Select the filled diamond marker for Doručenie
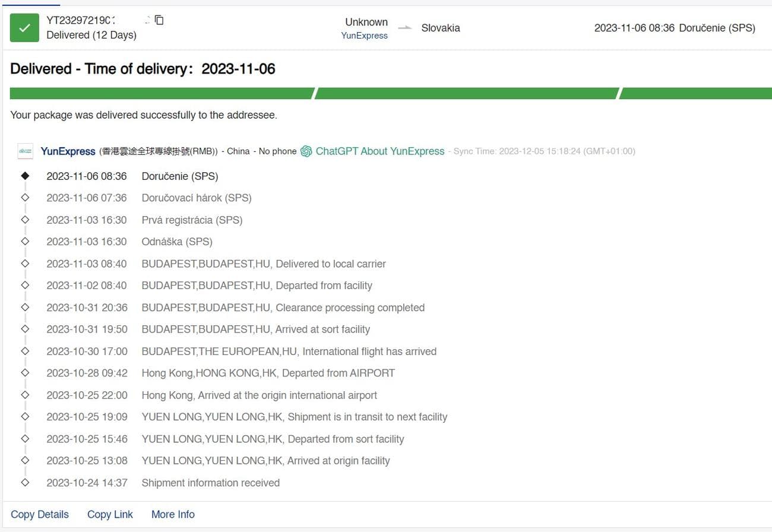 pyautogui.click(x=25, y=176)
